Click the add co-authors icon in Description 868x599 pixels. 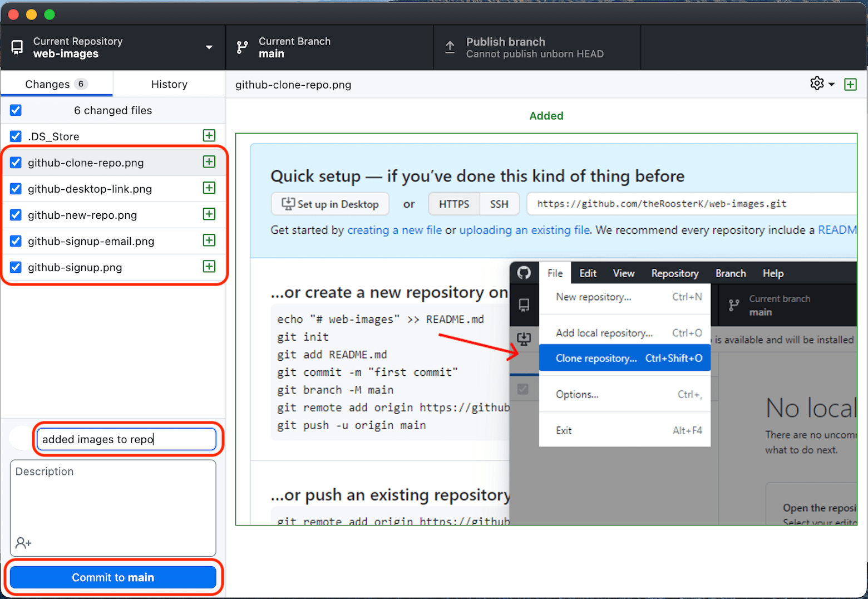tap(23, 543)
